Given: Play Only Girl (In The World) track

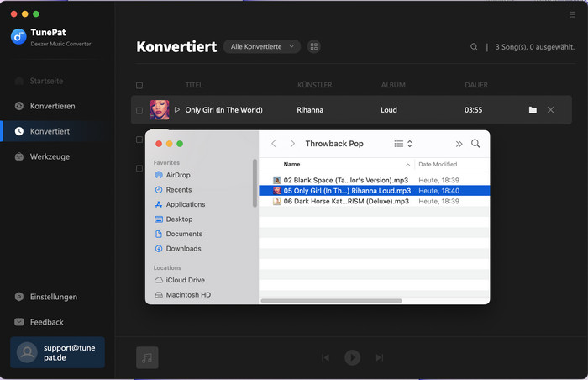Looking at the screenshot, I should coord(177,109).
